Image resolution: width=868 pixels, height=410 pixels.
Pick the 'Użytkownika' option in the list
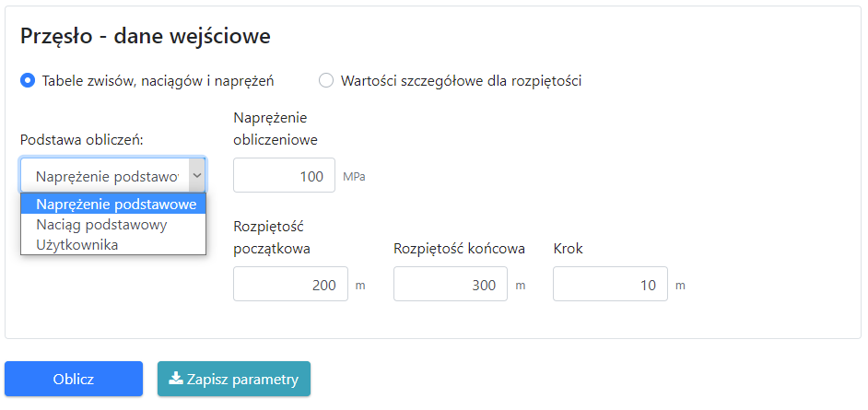[x=76, y=244]
